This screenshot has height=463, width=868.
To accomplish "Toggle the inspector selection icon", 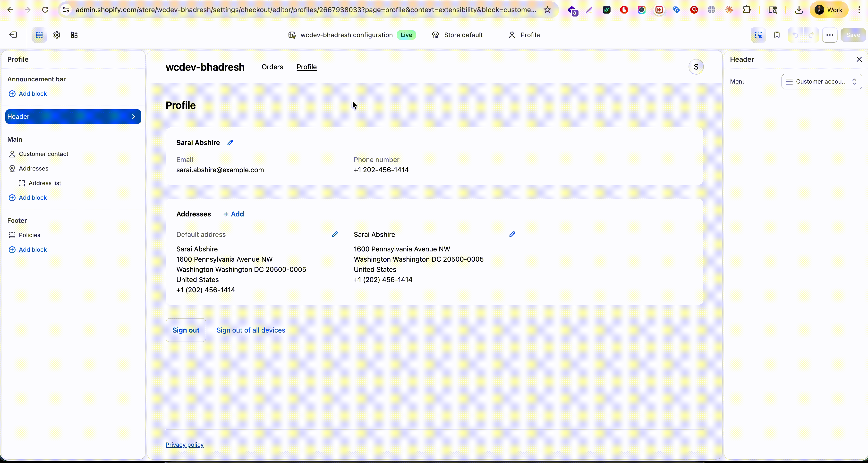I will click(x=758, y=35).
